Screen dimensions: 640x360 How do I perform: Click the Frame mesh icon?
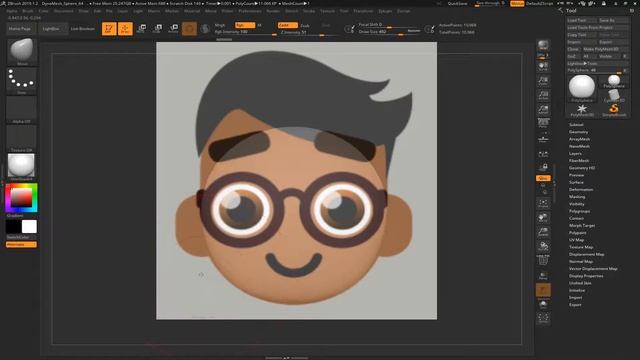click(x=543, y=204)
